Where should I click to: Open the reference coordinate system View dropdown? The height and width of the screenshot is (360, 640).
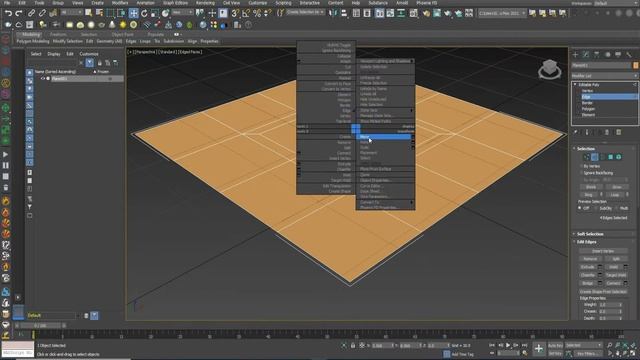click(x=182, y=13)
